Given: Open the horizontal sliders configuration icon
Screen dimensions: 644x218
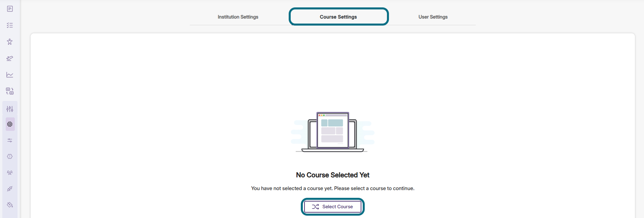Looking at the screenshot, I should point(10,140).
